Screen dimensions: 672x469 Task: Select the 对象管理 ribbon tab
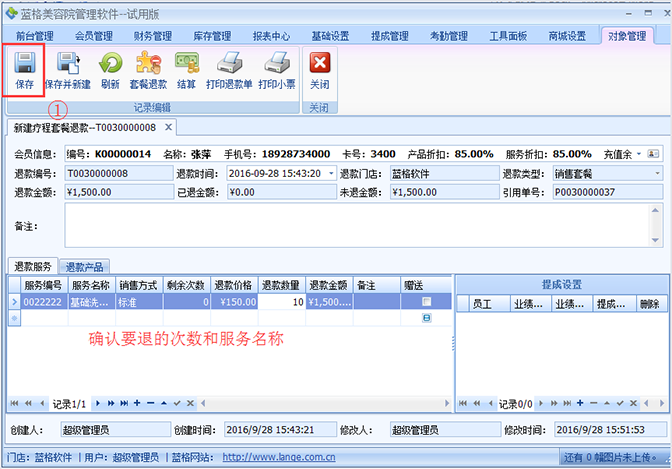click(x=627, y=36)
